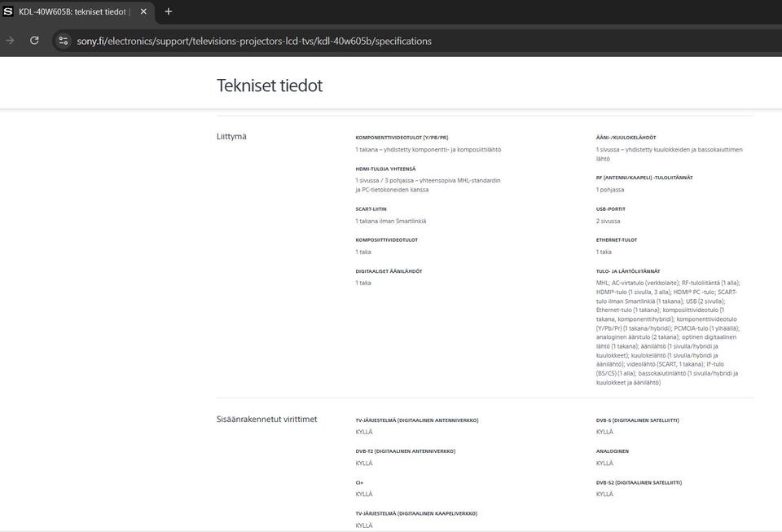The image size is (782, 532).
Task: Click the forward navigation arrow
Action: (10, 41)
